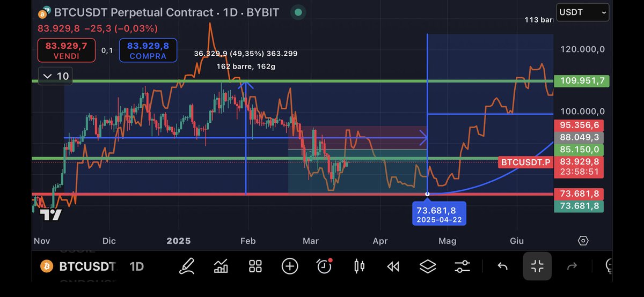This screenshot has height=297, width=644.
Task: Open the USDT currency dropdown
Action: click(583, 12)
